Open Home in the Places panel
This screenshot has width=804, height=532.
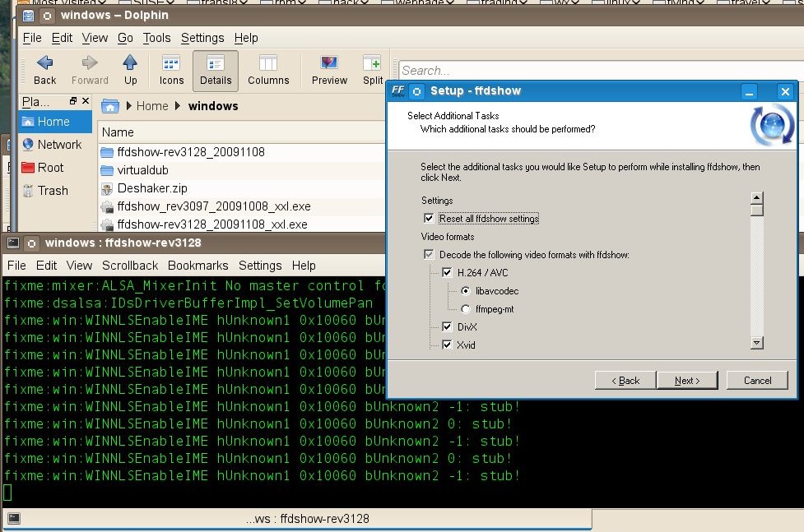coord(55,122)
